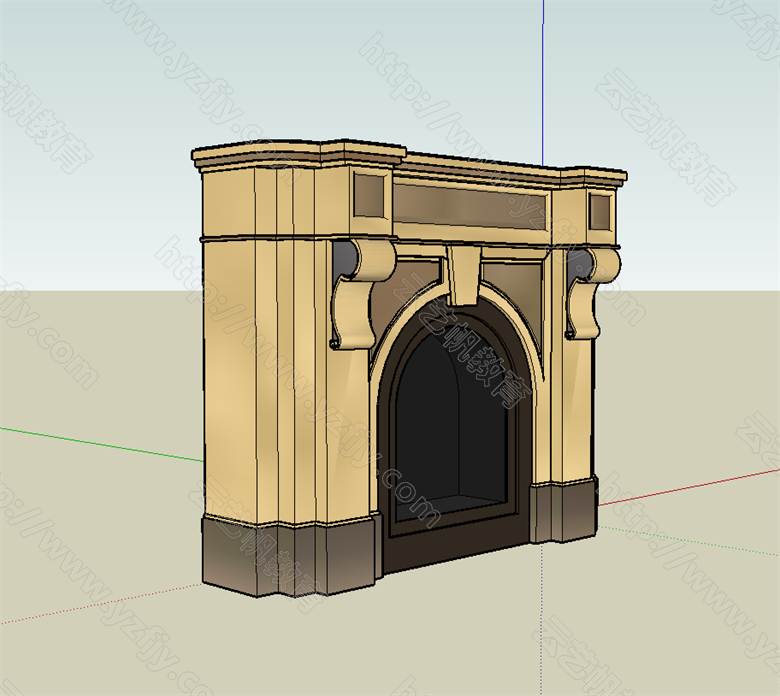
Task: Select the dark arched firebox opening
Action: (x=452, y=423)
